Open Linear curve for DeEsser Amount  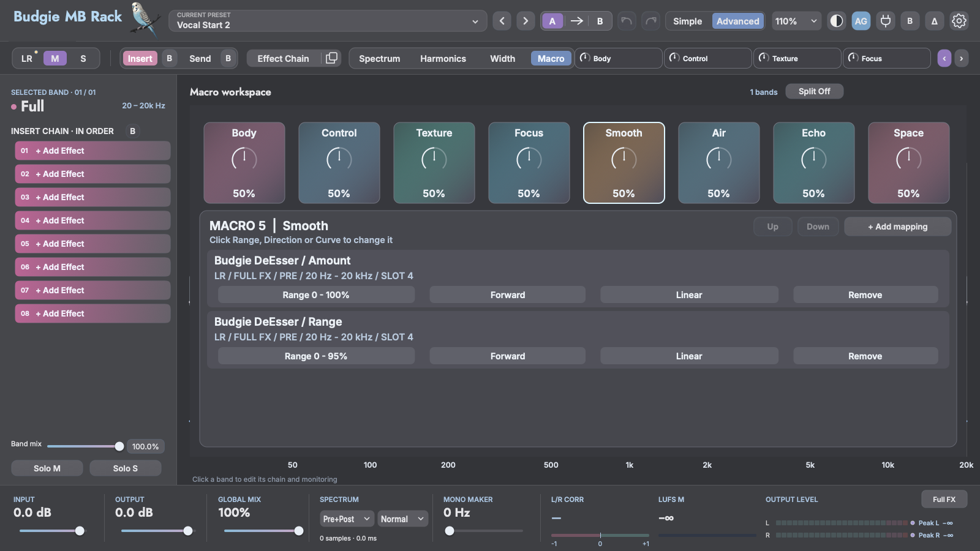pyautogui.click(x=689, y=294)
